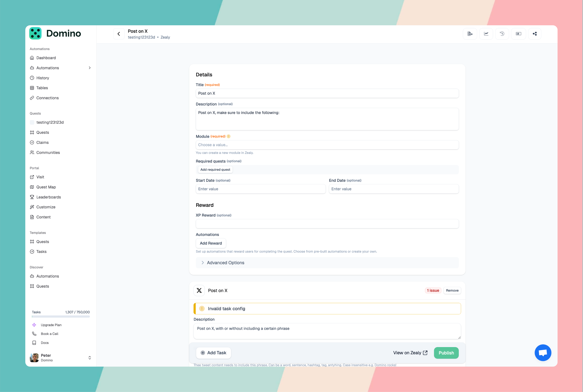This screenshot has width=583, height=392.
Task: Open the analytics line chart icon
Action: pos(486,34)
